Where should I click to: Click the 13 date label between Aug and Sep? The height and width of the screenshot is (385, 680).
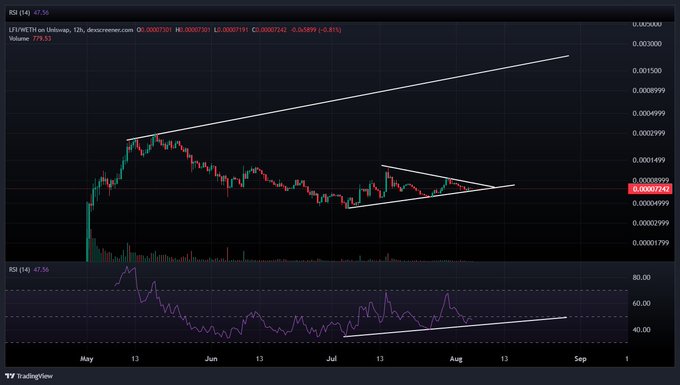click(x=504, y=359)
